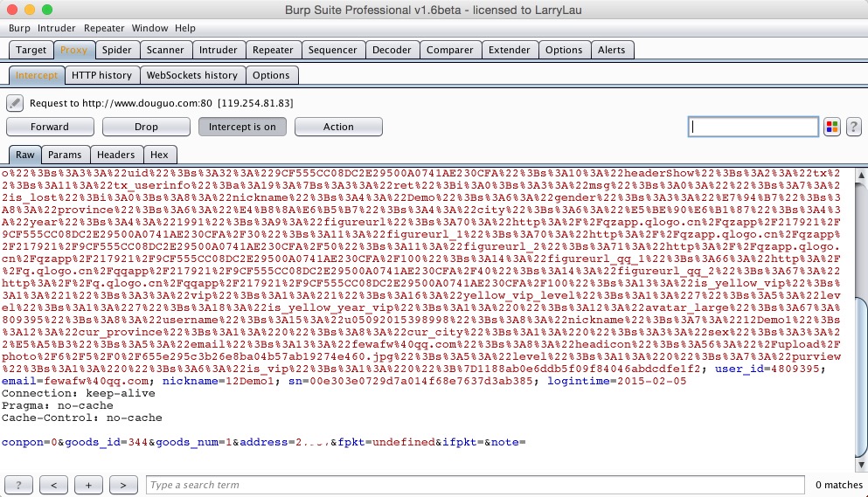
Task: Select the Proxy tab
Action: pos(73,50)
